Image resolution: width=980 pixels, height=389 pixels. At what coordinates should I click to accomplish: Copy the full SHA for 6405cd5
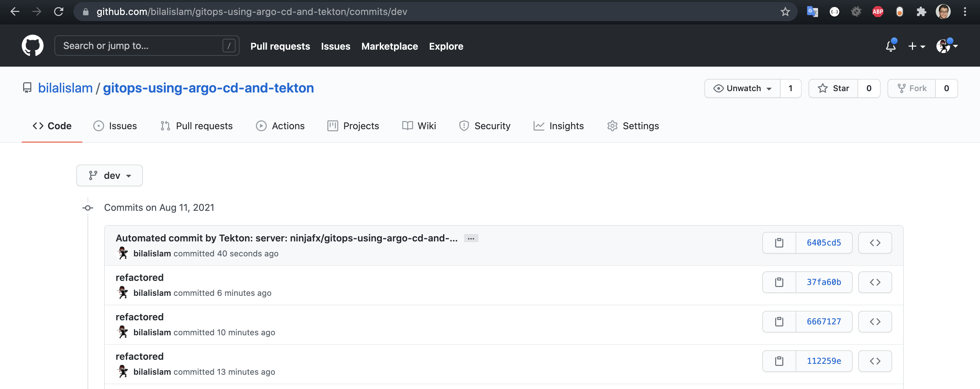pos(779,242)
